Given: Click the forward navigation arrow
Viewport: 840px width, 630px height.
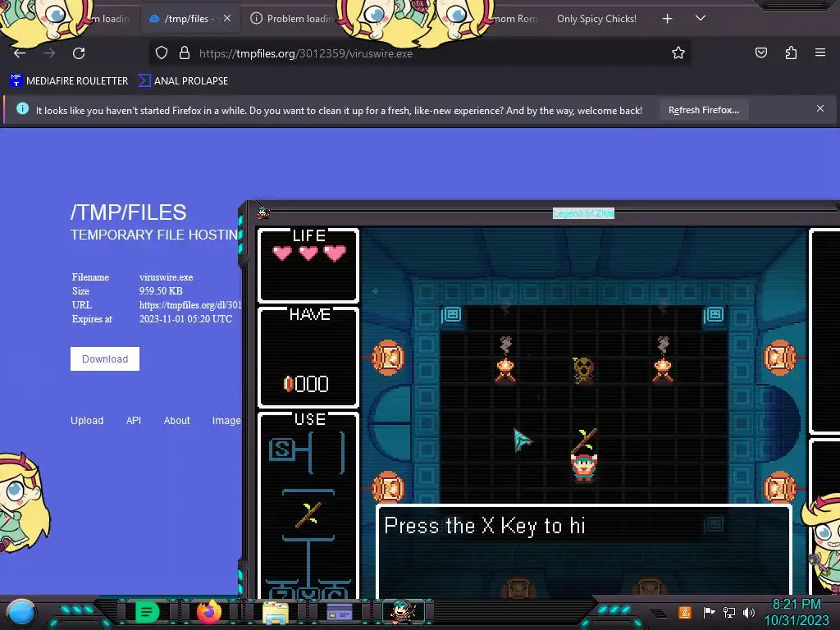Looking at the screenshot, I should tap(49, 53).
